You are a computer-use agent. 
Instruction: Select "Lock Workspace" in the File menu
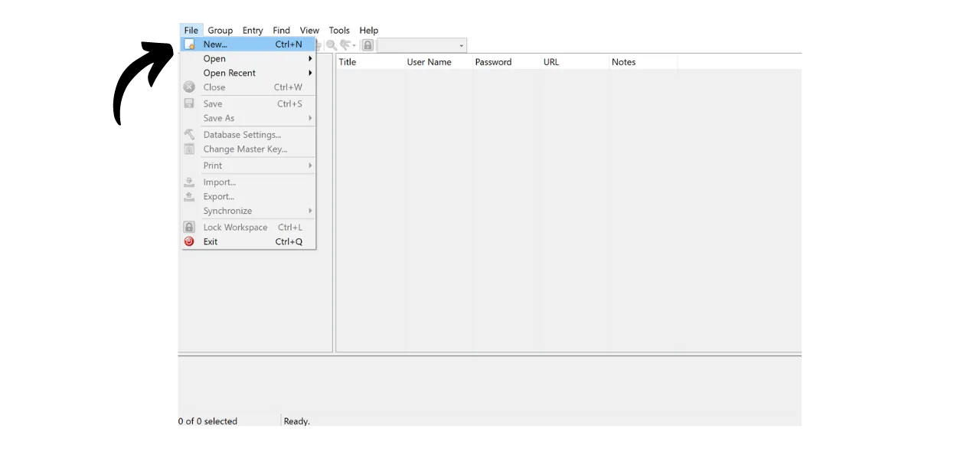[235, 227]
